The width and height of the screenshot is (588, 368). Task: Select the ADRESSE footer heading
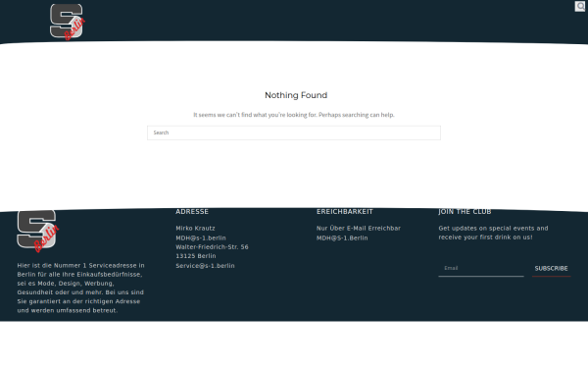point(192,212)
